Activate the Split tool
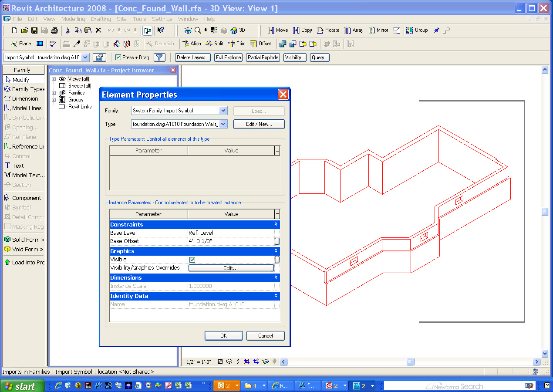Image resolution: width=553 pixels, height=392 pixels. (x=214, y=44)
